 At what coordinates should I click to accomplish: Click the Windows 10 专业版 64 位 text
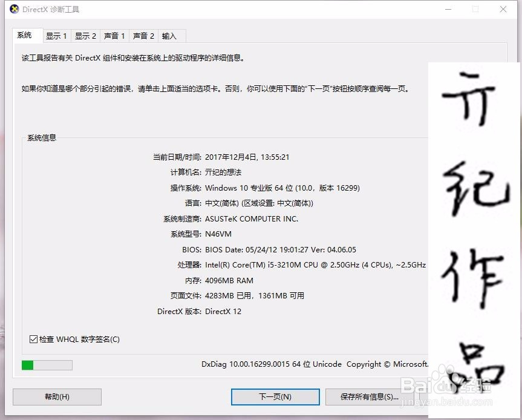pos(282,188)
